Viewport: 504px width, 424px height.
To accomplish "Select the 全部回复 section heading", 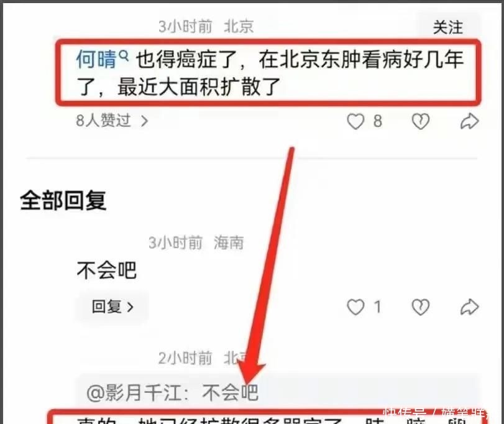I will point(63,200).
